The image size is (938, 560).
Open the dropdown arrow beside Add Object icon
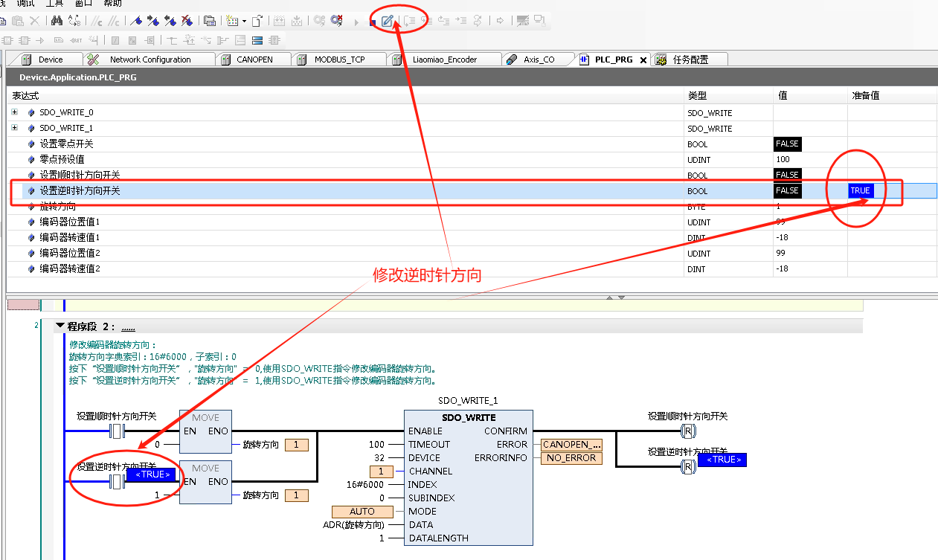click(x=244, y=21)
